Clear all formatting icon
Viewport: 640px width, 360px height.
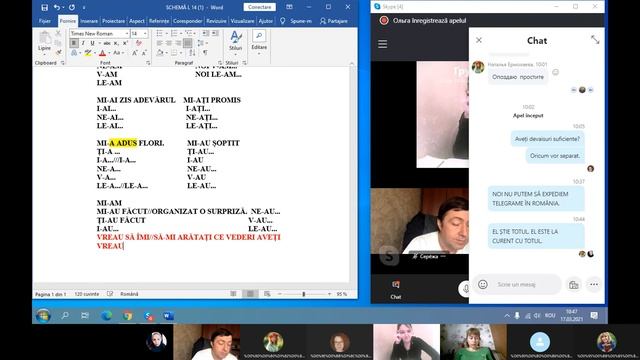(x=139, y=43)
